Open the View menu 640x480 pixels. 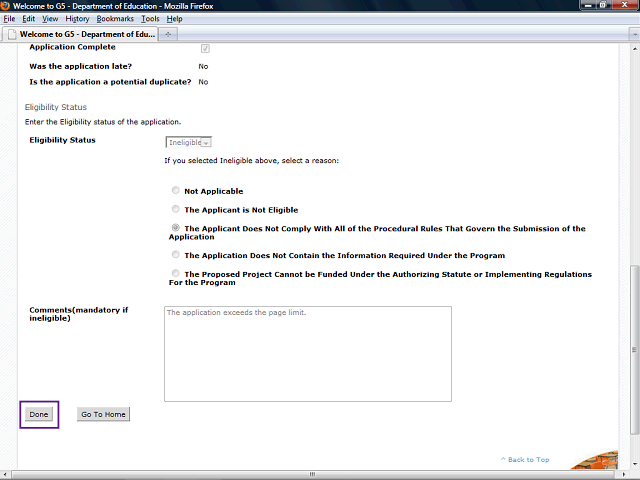point(50,19)
